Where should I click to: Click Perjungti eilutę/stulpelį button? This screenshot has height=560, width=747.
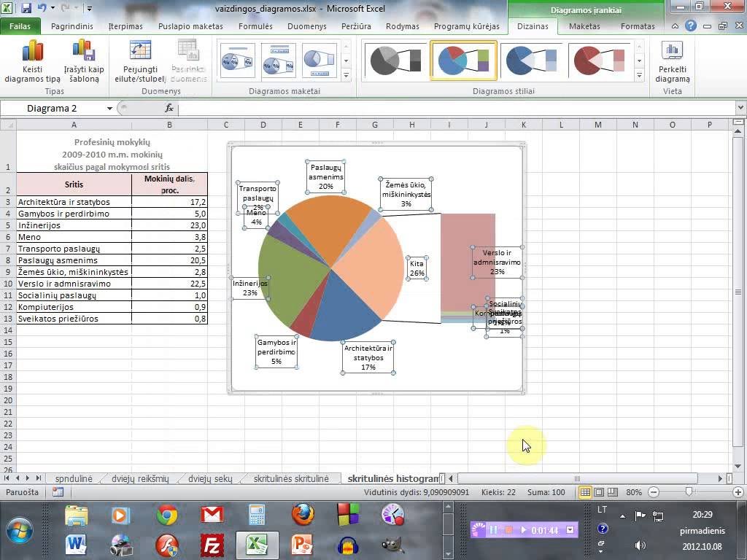click(141, 62)
